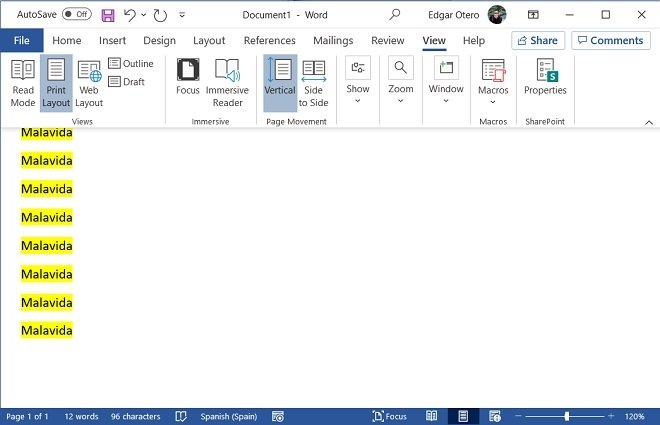Toggle Focus in the status bar
The height and width of the screenshot is (425, 660).
(x=390, y=417)
